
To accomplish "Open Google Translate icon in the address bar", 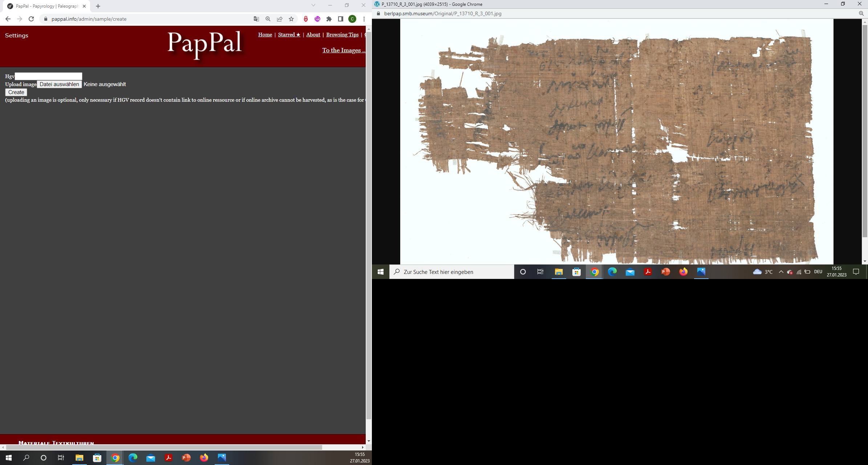I will click(256, 19).
